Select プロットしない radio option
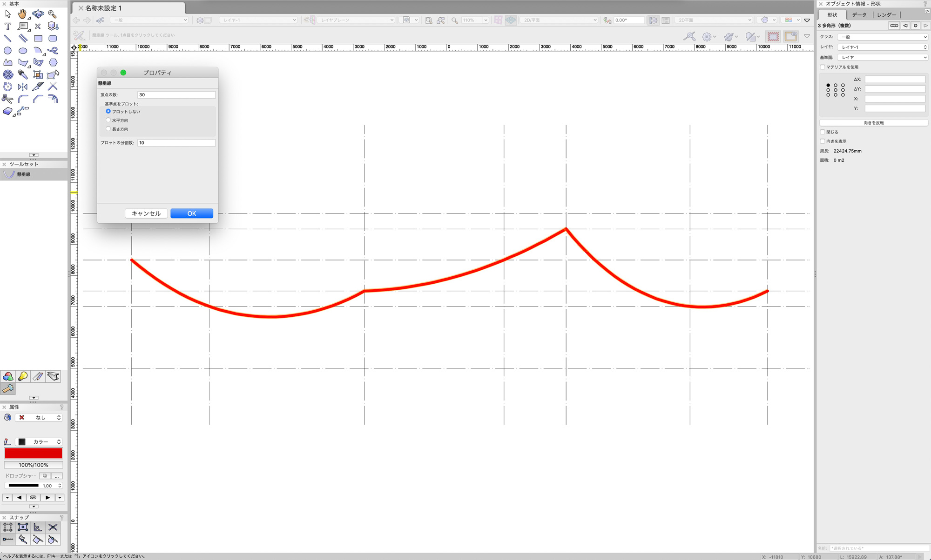Screen dimensions: 931x560 pyautogui.click(x=108, y=111)
